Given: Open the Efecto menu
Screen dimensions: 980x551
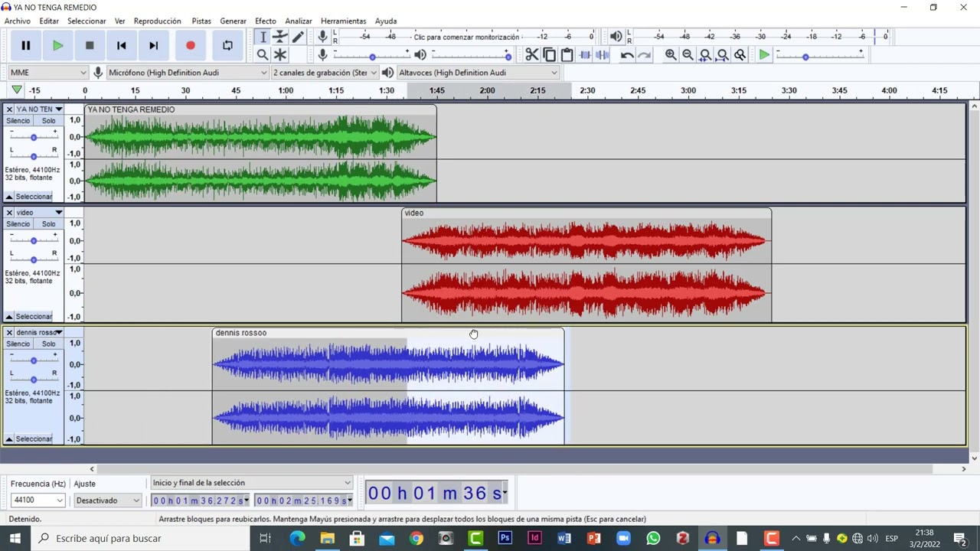Looking at the screenshot, I should (x=266, y=21).
